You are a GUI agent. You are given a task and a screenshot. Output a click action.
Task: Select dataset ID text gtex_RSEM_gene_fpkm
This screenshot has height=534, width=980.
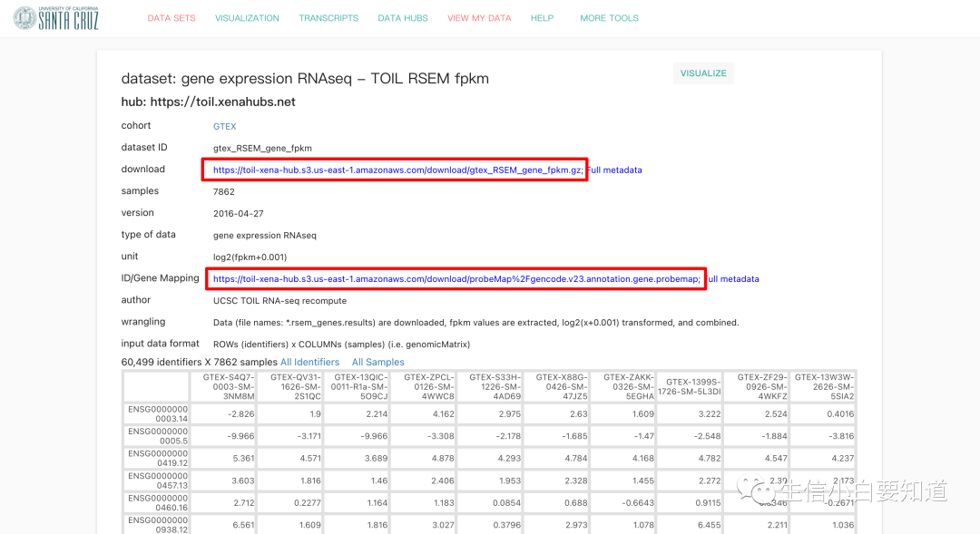coord(262,148)
